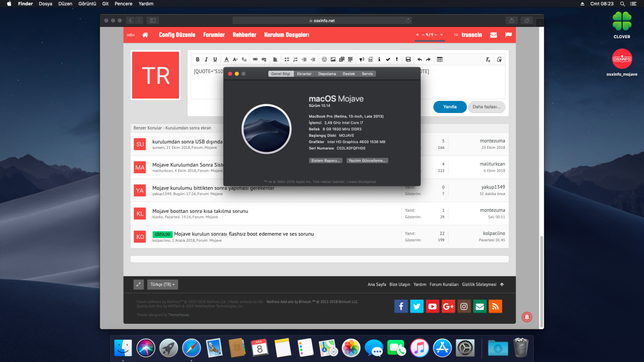This screenshot has height=362, width=644.
Task: Toggle underline formatting in the editor
Action: pos(215,60)
